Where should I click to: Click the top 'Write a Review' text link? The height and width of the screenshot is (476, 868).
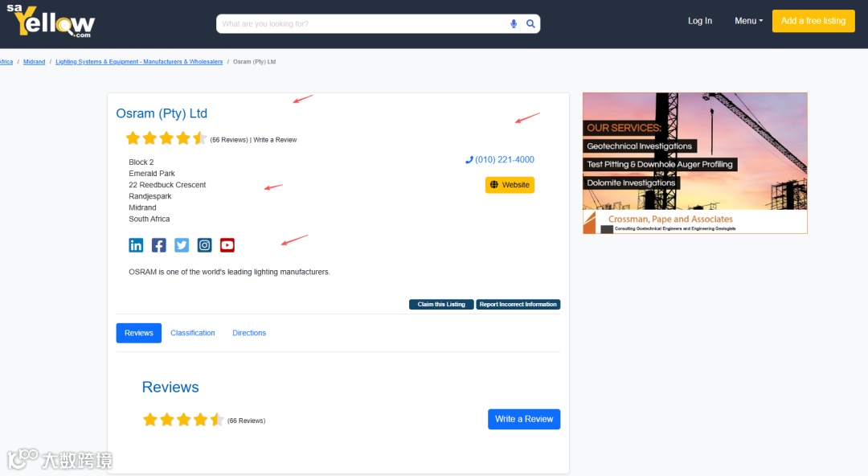click(275, 140)
